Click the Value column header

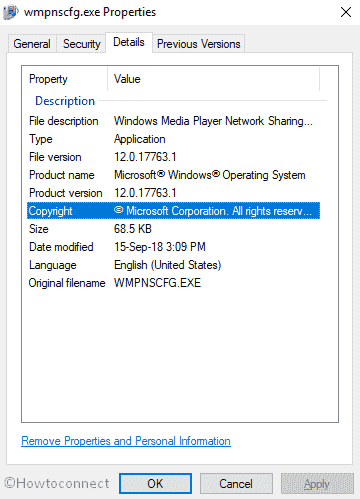(x=214, y=79)
